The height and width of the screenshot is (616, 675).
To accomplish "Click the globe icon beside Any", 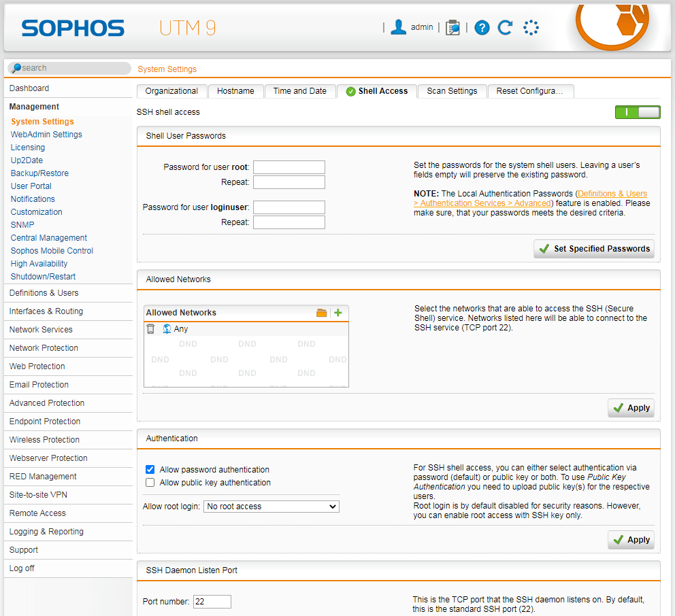I will tap(167, 328).
